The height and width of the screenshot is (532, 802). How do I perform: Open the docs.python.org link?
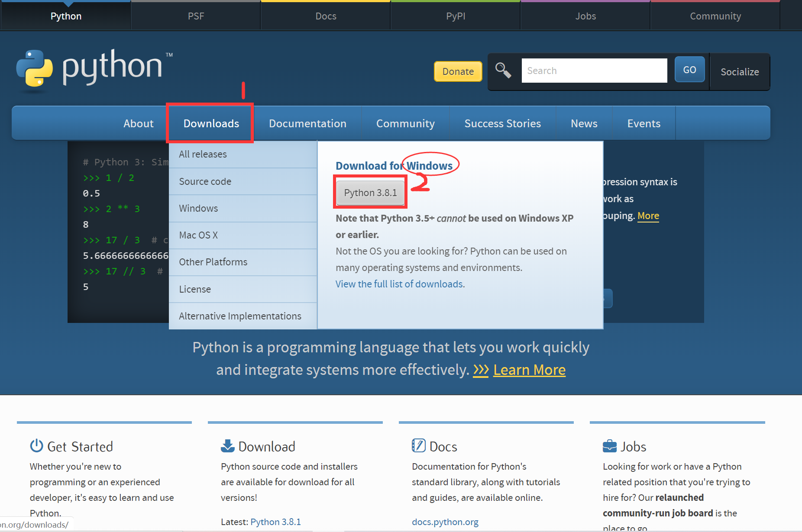coord(445,522)
